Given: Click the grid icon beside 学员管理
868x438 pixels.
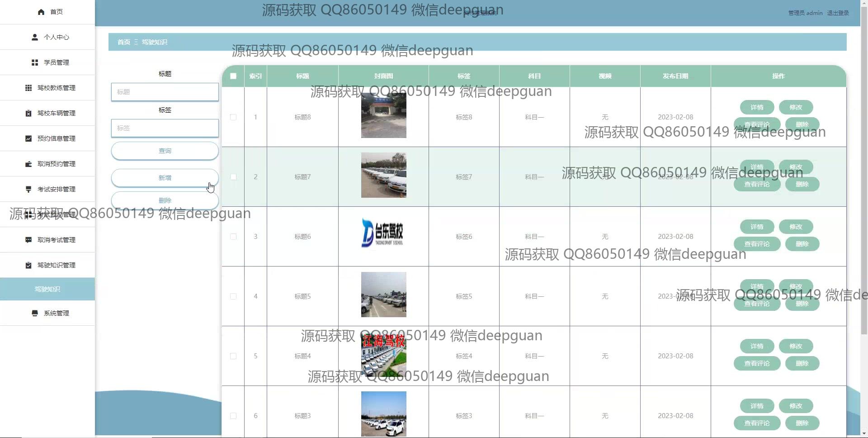Looking at the screenshot, I should coord(35,62).
